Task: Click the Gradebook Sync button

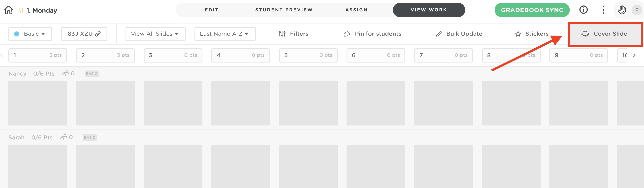Action: click(532, 10)
